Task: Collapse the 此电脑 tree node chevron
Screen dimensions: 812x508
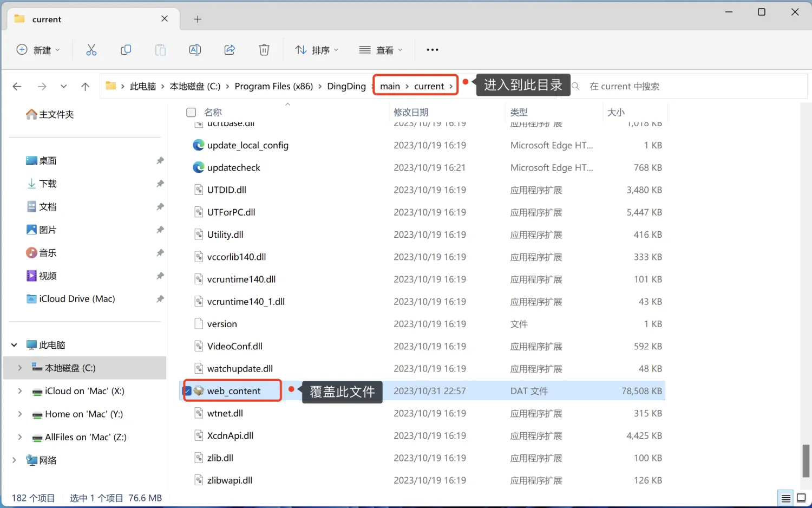Action: pos(14,345)
